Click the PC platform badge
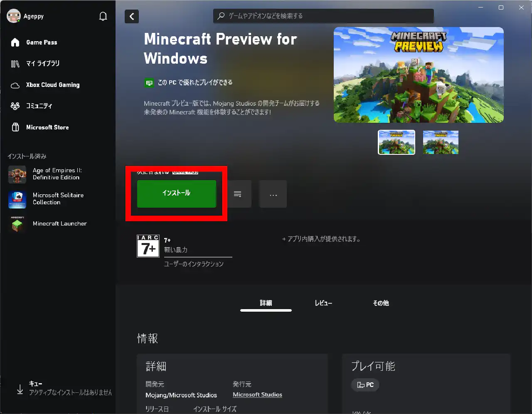 point(365,385)
